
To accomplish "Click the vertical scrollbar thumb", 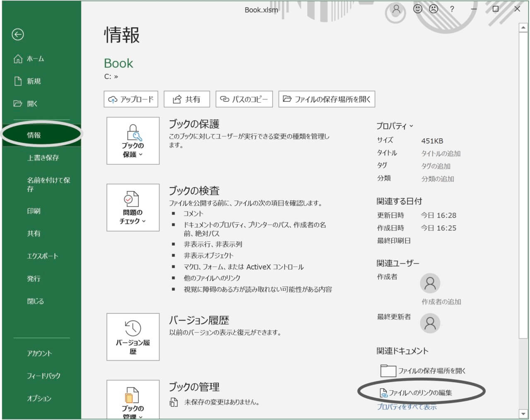I will pos(523,186).
